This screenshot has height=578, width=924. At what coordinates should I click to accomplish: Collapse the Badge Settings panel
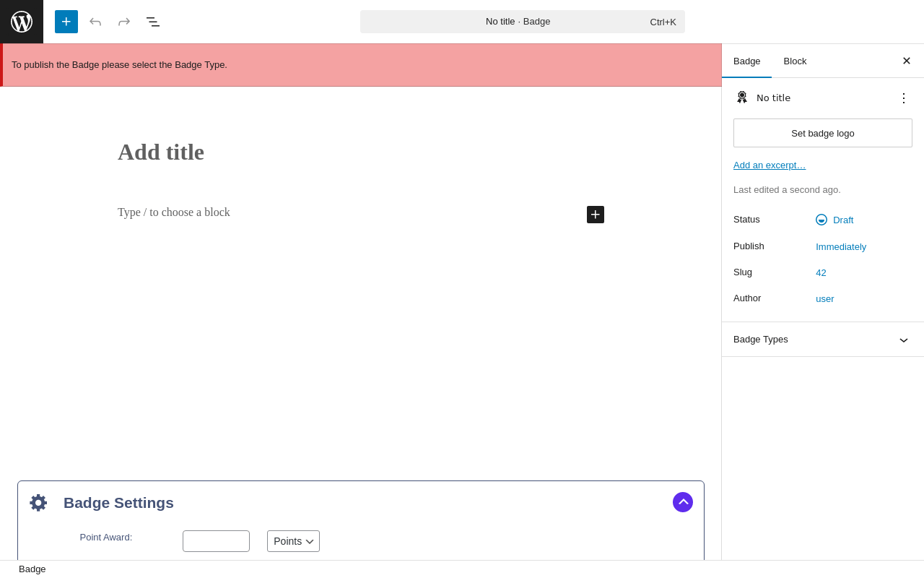coord(683,502)
